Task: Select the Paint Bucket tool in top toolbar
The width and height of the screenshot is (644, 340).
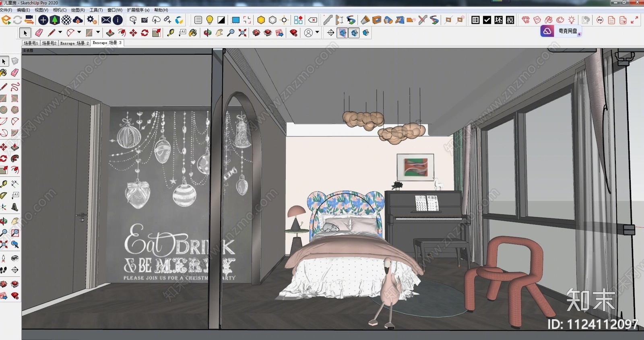Action: (x=193, y=33)
